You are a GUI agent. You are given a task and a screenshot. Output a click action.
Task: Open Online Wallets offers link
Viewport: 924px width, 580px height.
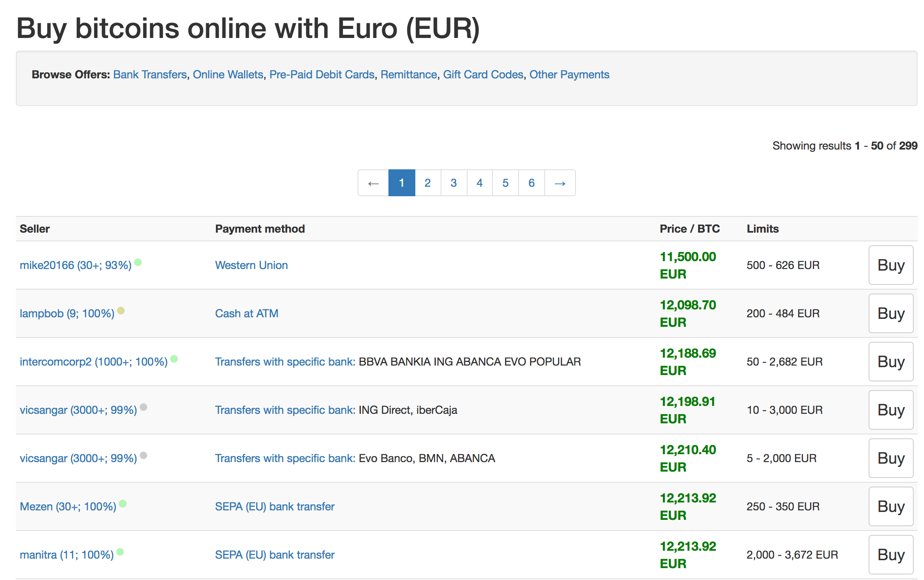click(x=228, y=74)
